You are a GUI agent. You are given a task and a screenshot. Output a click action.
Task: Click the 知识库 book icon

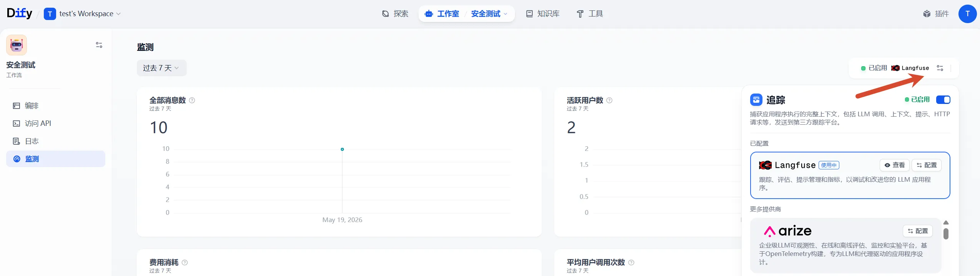pos(529,14)
